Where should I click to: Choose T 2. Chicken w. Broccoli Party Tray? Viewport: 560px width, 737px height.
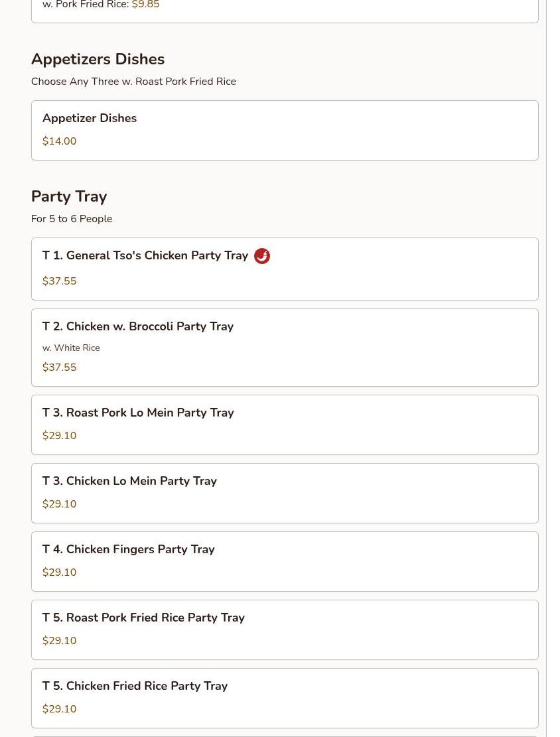coord(137,326)
